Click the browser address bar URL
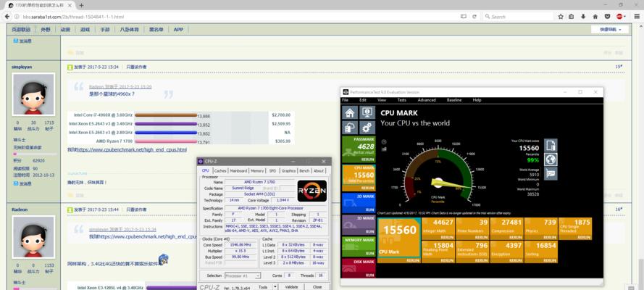This screenshot has height=290, width=644. (x=74, y=17)
